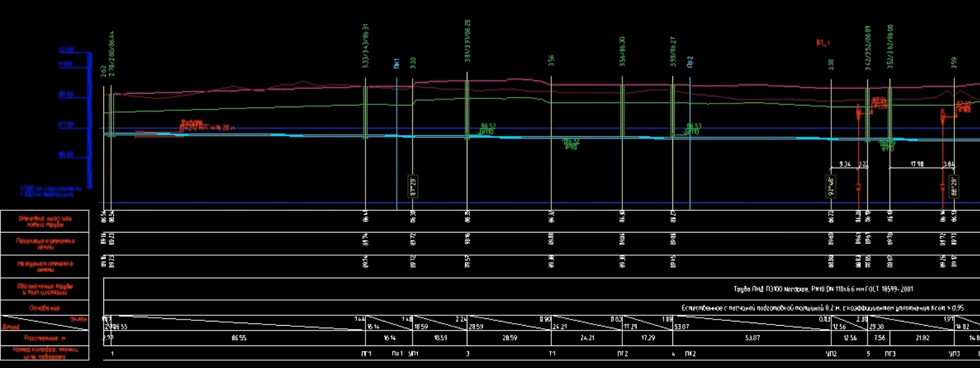Image resolution: width=980 pixels, height=368 pixels.
Task: Click the 92°48' turn angle box
Action: [831, 187]
